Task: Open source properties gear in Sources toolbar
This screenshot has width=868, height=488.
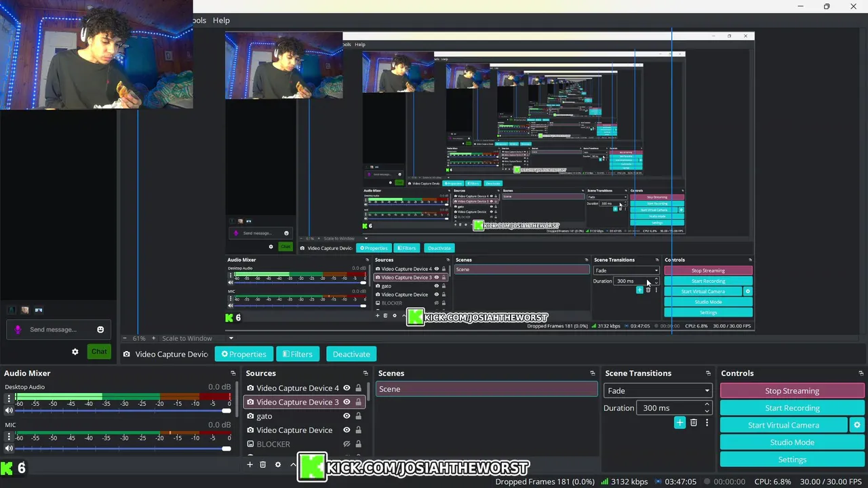Action: pyautogui.click(x=277, y=464)
